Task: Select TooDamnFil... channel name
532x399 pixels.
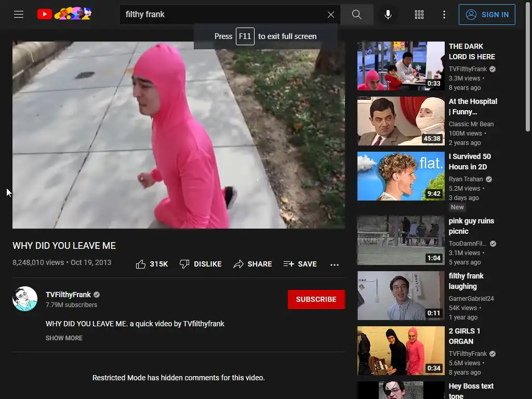Action: click(467, 244)
